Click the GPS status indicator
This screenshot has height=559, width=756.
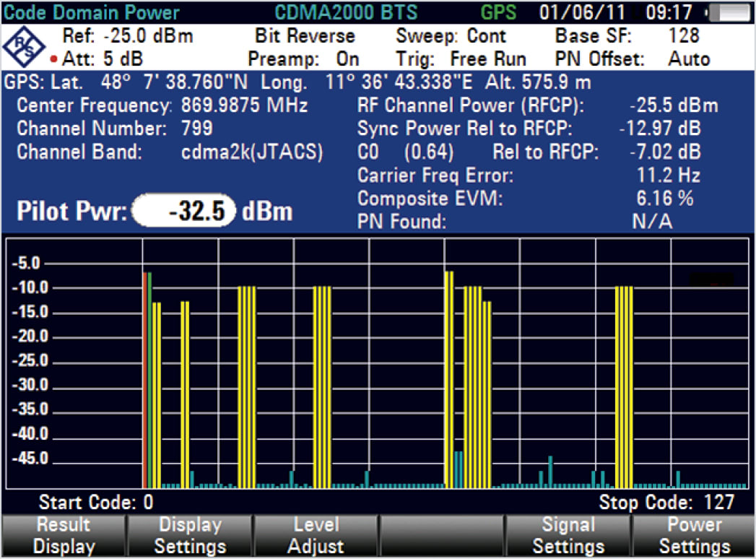(498, 12)
